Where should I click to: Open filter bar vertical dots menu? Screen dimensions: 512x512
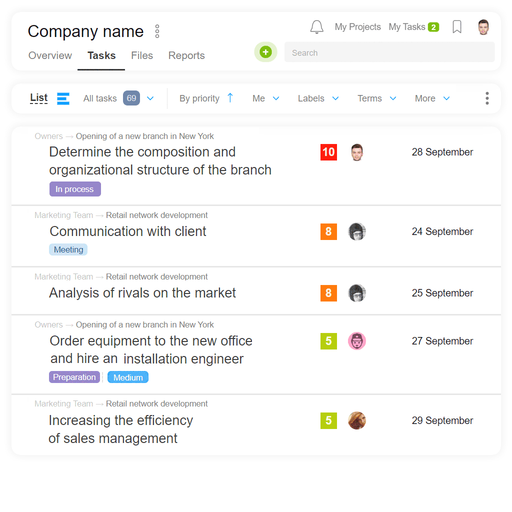coord(487,98)
